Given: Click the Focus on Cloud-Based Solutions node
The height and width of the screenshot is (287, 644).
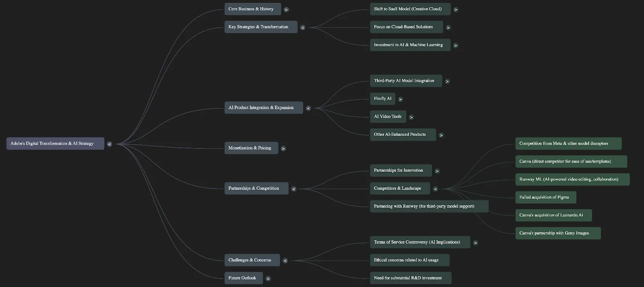Looking at the screenshot, I should [x=407, y=27].
